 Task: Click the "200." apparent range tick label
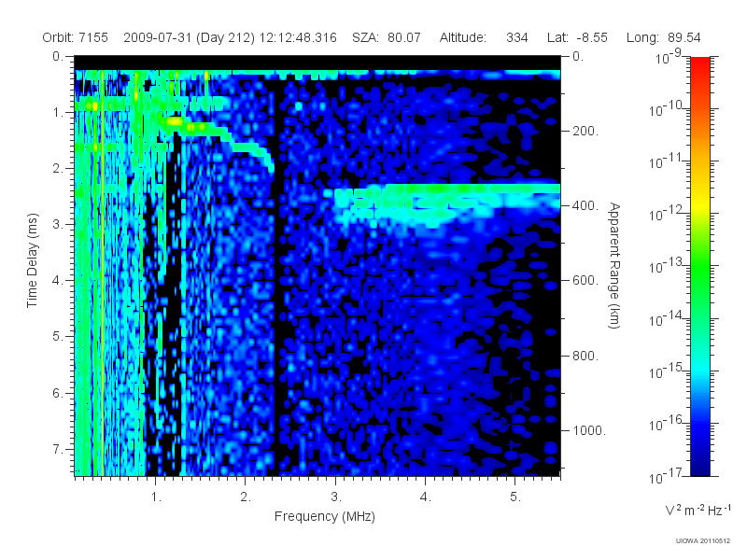(585, 131)
